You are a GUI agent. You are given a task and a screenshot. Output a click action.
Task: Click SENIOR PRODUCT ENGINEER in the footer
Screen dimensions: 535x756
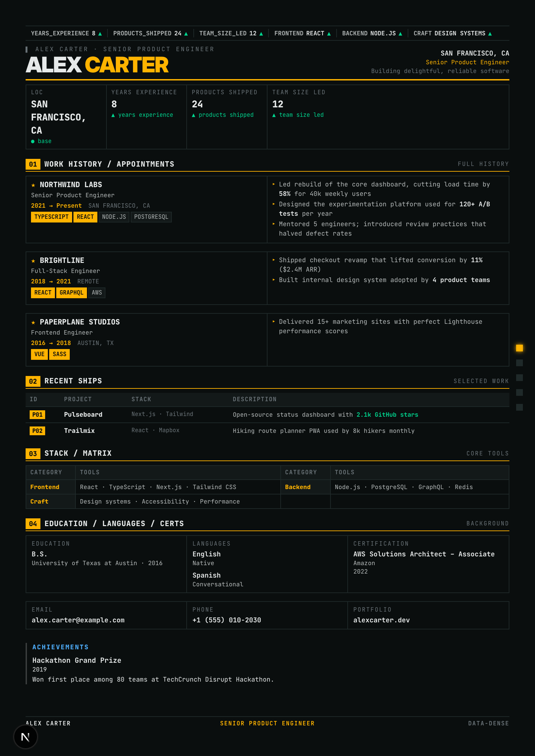pos(267,723)
